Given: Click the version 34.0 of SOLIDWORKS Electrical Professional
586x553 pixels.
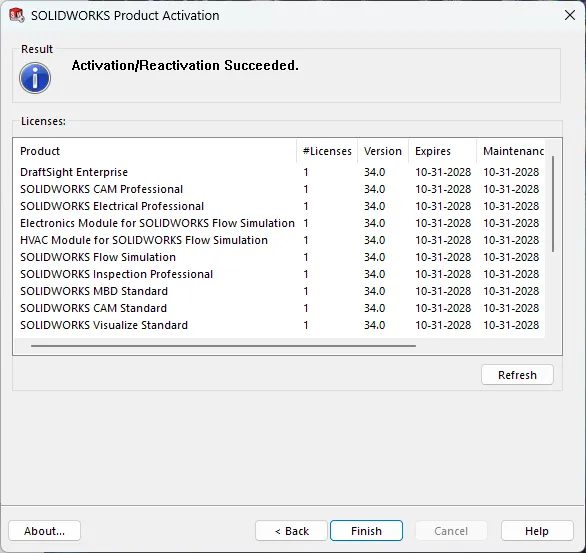Looking at the screenshot, I should [x=374, y=206].
